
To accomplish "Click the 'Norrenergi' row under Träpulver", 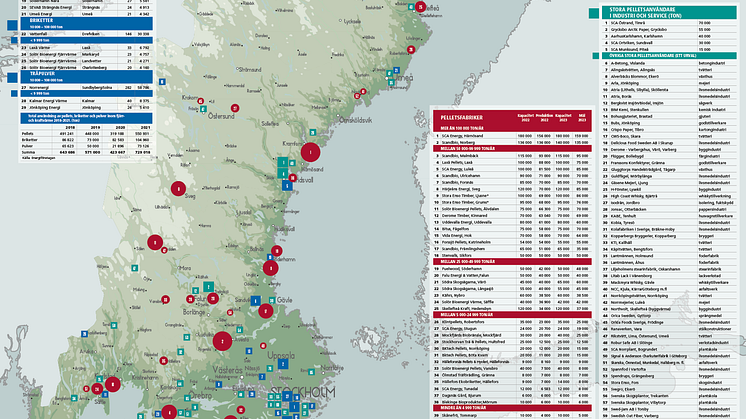I will (x=86, y=88).
